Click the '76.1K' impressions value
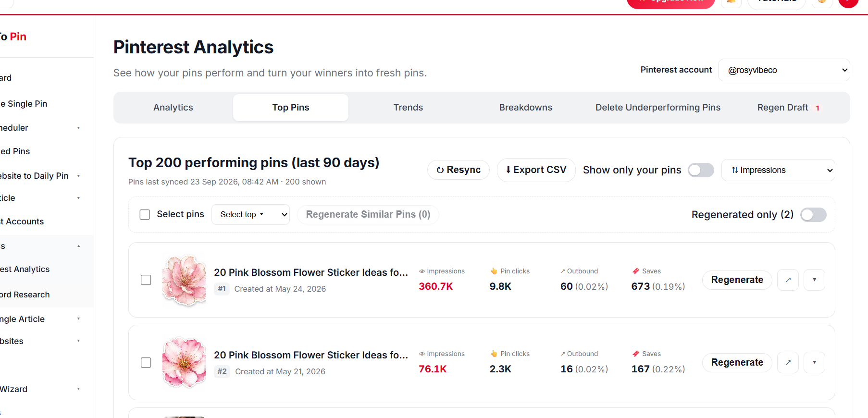This screenshot has height=418, width=868. click(433, 369)
